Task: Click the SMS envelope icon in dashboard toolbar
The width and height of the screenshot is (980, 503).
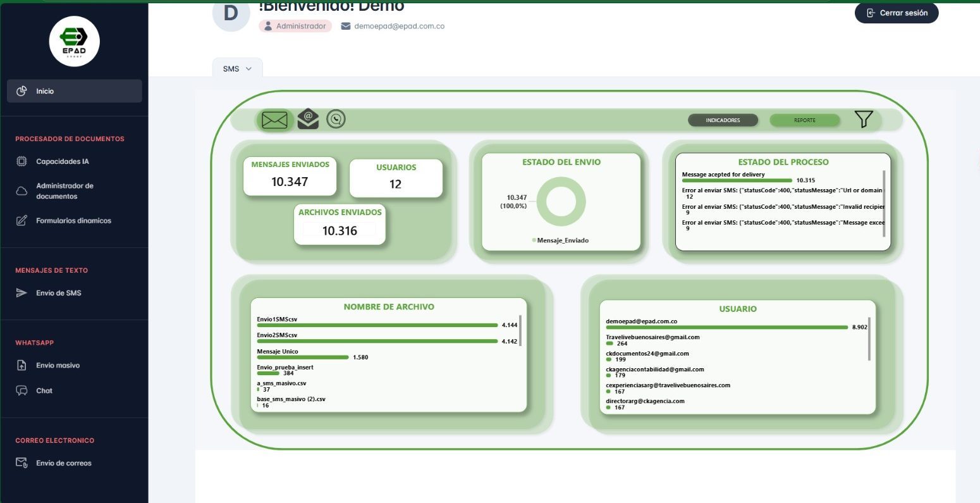Action: pyautogui.click(x=274, y=120)
